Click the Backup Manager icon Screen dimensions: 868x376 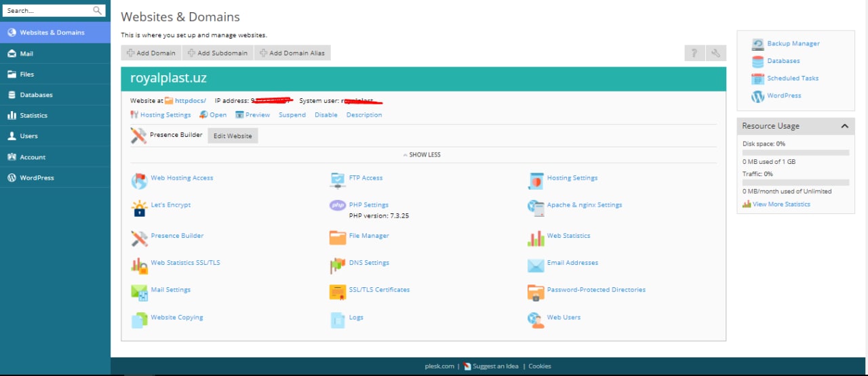(x=758, y=45)
